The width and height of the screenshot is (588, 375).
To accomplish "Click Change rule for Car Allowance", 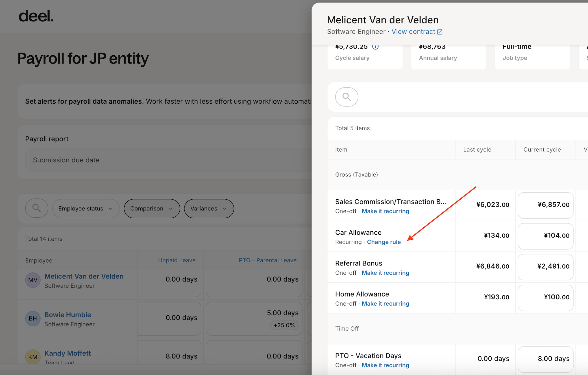I will click(384, 242).
